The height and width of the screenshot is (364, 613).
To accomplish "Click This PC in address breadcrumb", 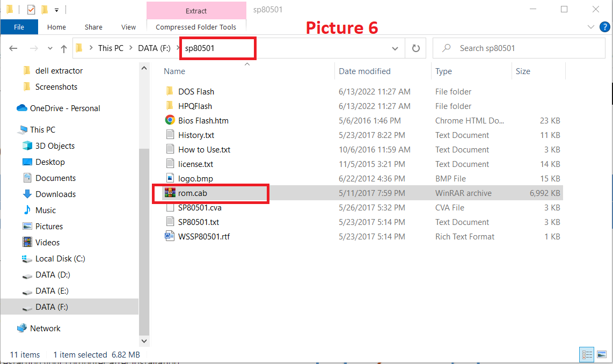I will [x=111, y=48].
